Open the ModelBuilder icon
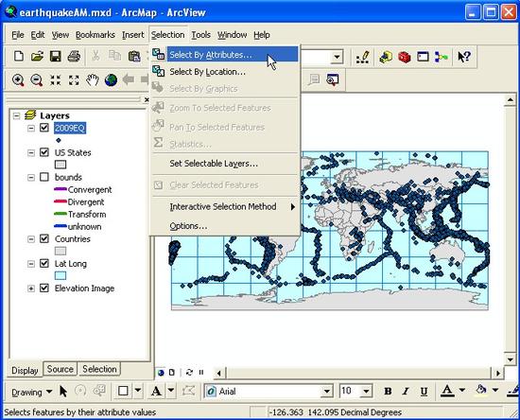 (x=442, y=57)
